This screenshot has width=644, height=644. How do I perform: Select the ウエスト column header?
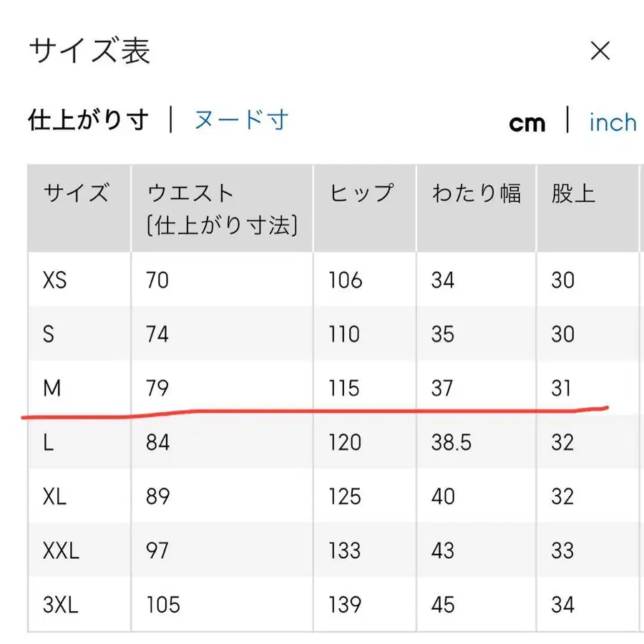(190, 192)
